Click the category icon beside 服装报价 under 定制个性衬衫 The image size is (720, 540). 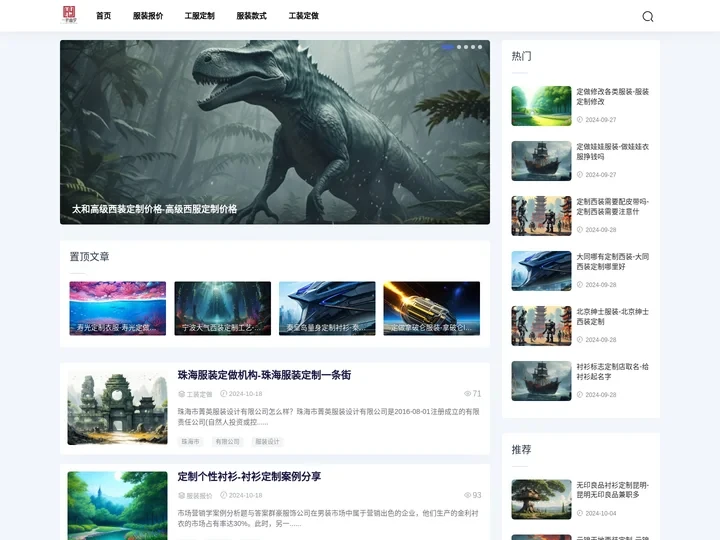pyautogui.click(x=181, y=495)
